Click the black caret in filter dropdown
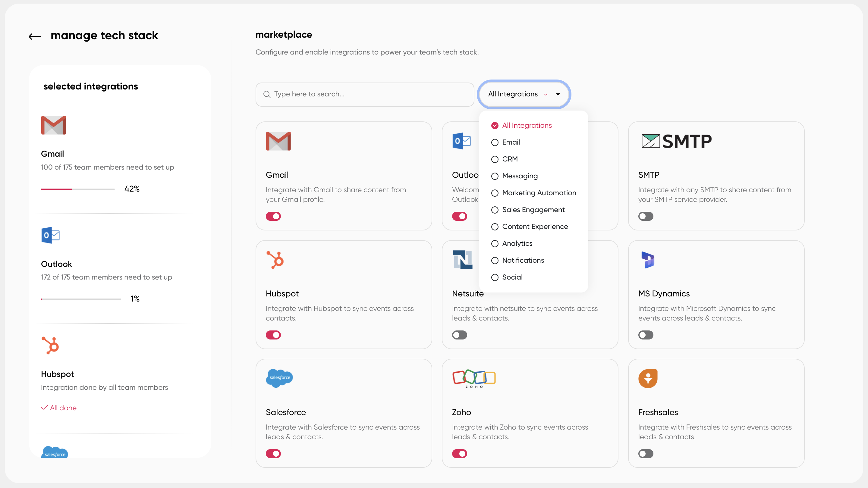The width and height of the screenshot is (868, 488). [x=558, y=94]
